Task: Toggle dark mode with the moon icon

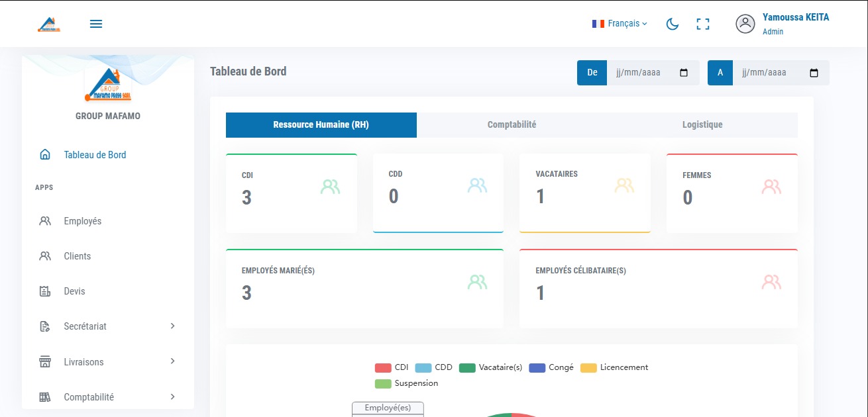Action: [673, 24]
